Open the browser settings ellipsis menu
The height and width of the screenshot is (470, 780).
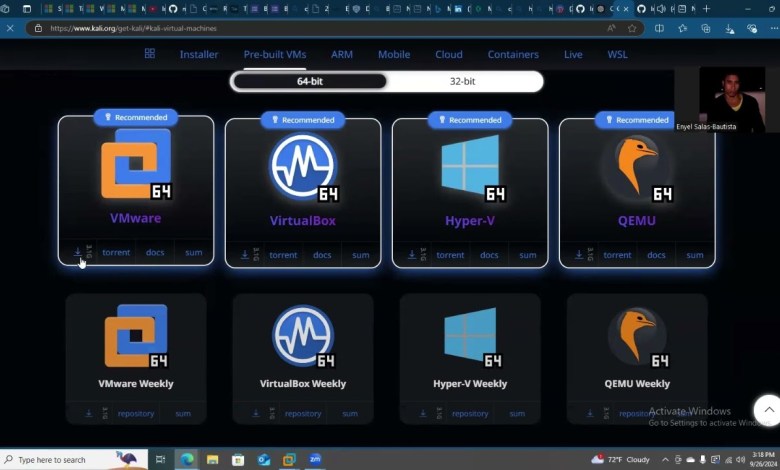(x=774, y=28)
